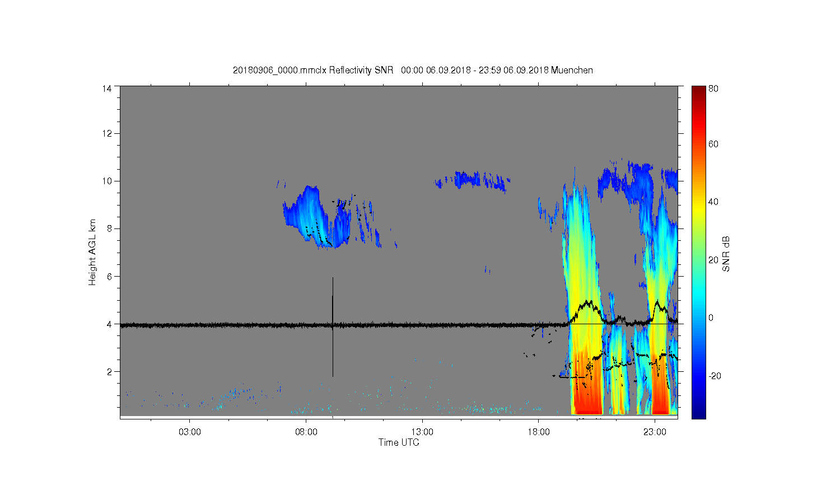This screenshot has height=504, width=840.
Task: Click the plot title '20180906_0000.mmclx Reflectivity SNR'
Action: pos(313,71)
